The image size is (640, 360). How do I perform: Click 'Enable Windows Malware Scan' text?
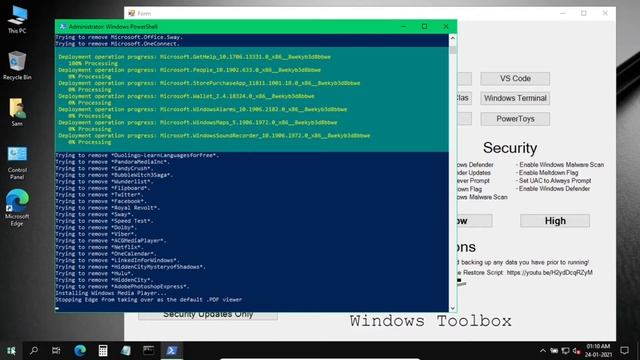pyautogui.click(x=561, y=164)
